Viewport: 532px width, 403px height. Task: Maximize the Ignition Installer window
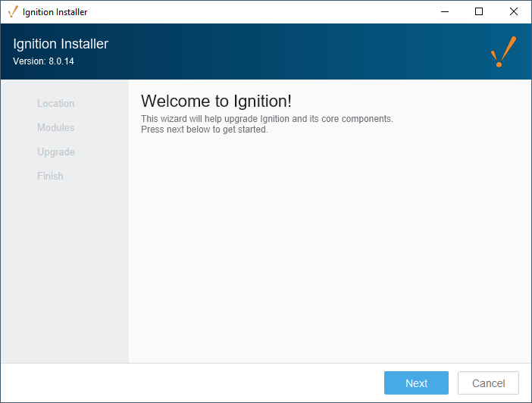pyautogui.click(x=479, y=12)
